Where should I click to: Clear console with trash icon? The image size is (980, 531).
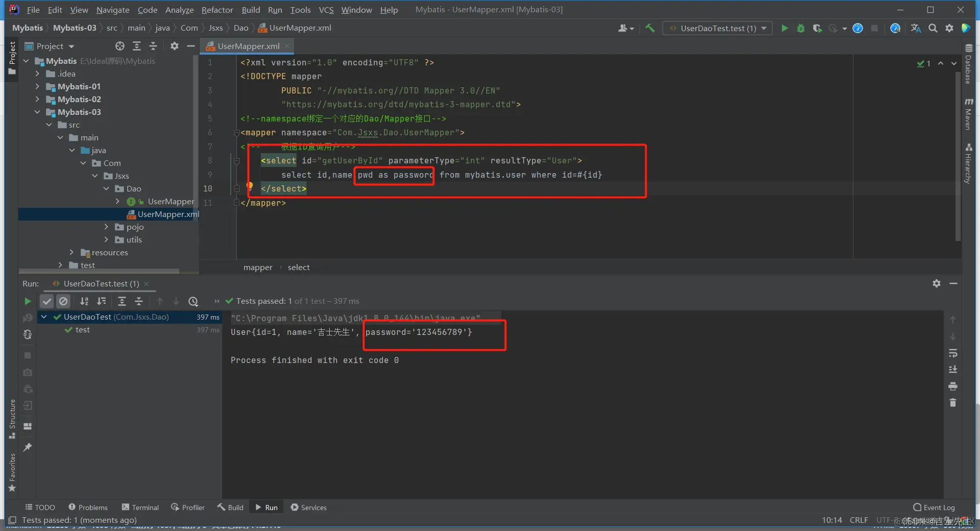[953, 403]
